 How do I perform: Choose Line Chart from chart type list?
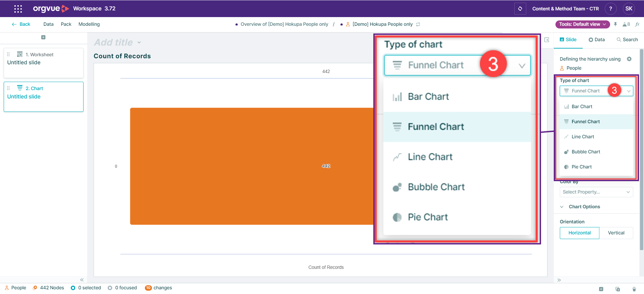(x=596, y=137)
